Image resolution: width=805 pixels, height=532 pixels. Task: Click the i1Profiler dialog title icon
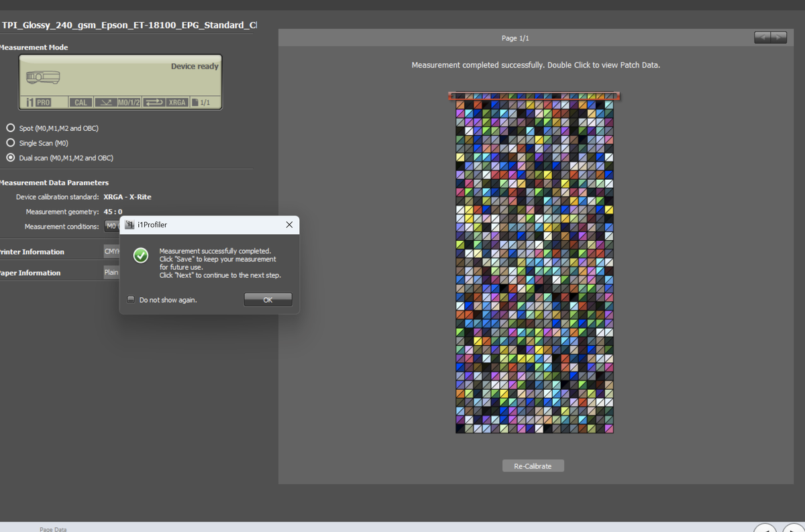(x=130, y=225)
